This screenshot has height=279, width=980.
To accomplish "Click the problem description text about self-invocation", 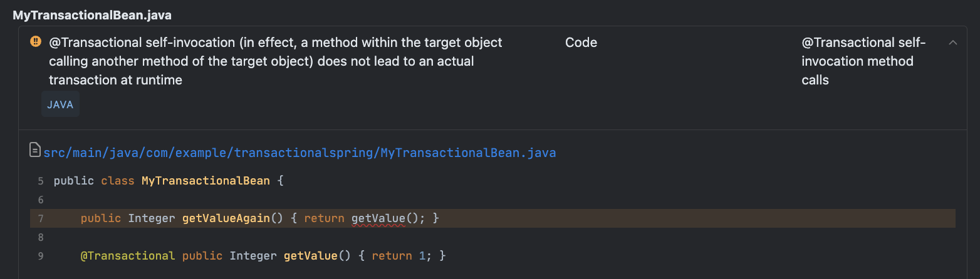I will [276, 61].
